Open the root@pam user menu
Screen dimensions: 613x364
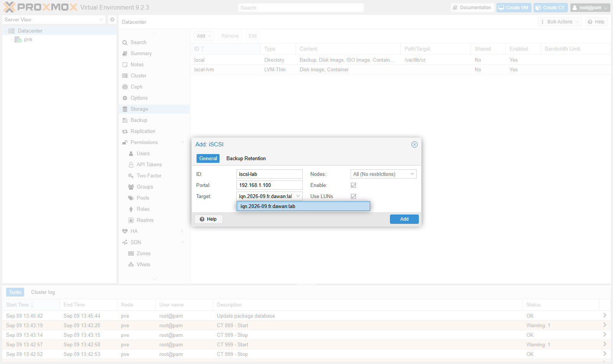click(590, 8)
